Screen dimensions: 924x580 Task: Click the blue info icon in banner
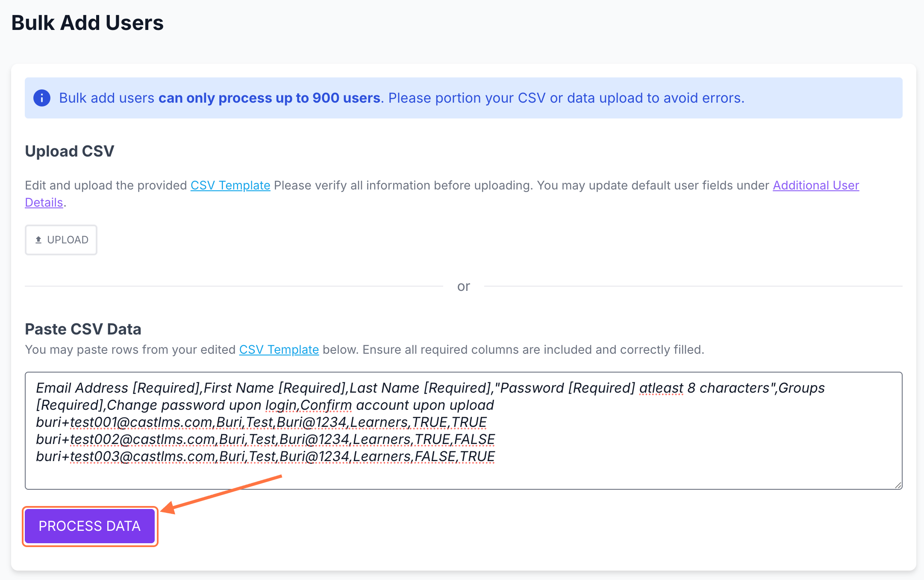(42, 98)
